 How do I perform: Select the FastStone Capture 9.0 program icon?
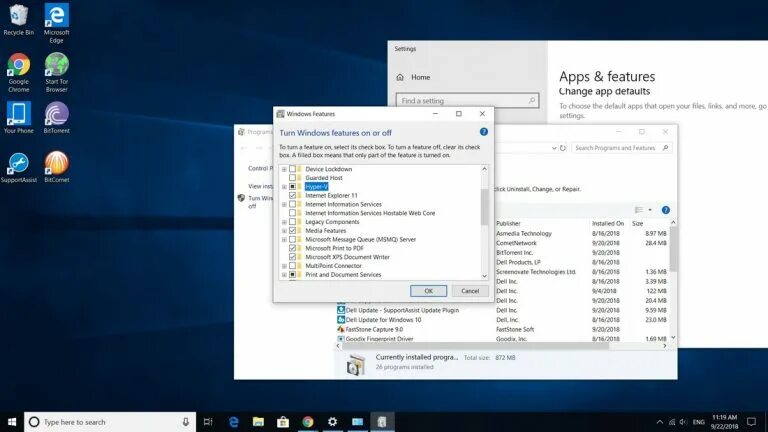[341, 329]
